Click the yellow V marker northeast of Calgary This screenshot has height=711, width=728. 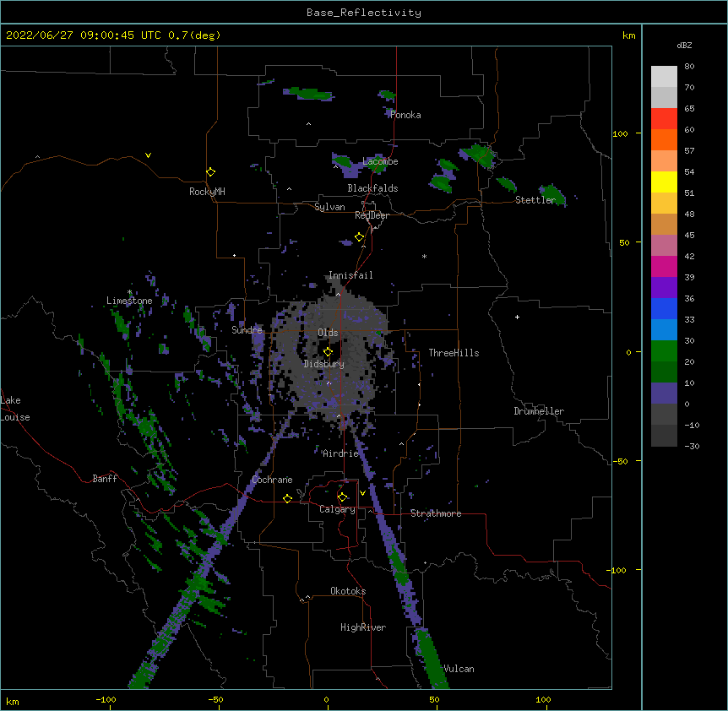(362, 492)
